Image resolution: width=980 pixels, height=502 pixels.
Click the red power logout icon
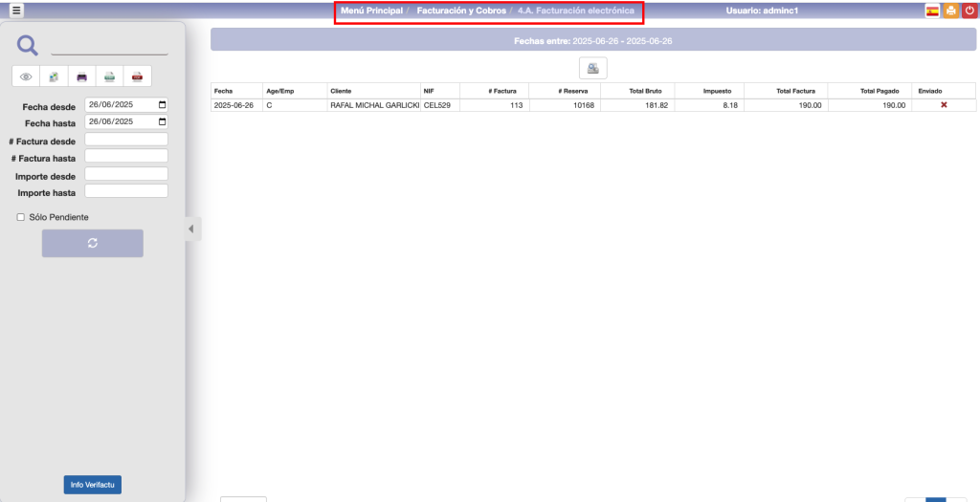(x=969, y=11)
